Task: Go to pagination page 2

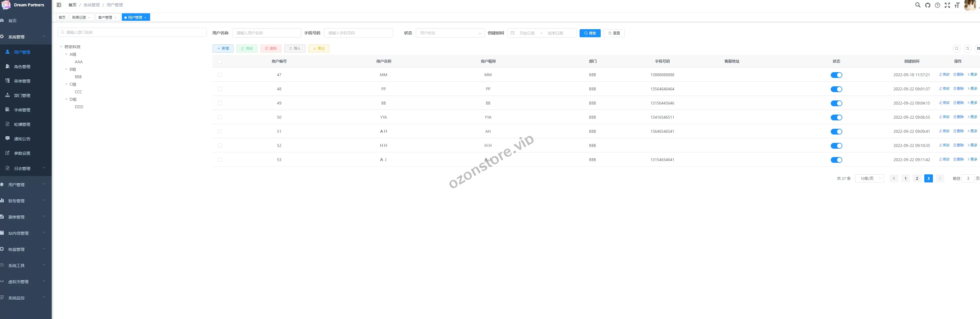Action: (917, 178)
